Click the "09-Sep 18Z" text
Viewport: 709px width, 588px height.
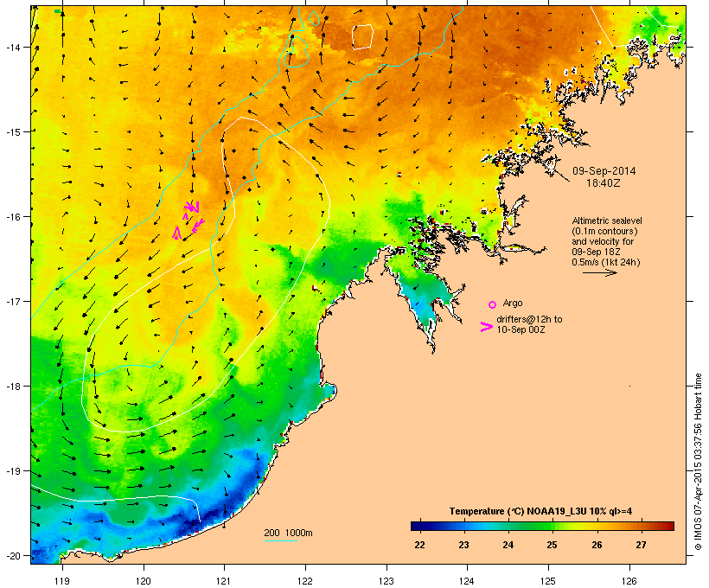click(596, 252)
